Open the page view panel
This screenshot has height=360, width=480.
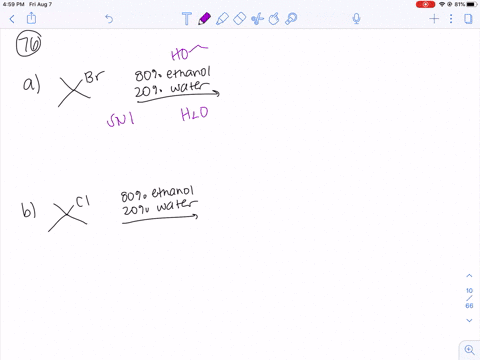click(x=468, y=19)
